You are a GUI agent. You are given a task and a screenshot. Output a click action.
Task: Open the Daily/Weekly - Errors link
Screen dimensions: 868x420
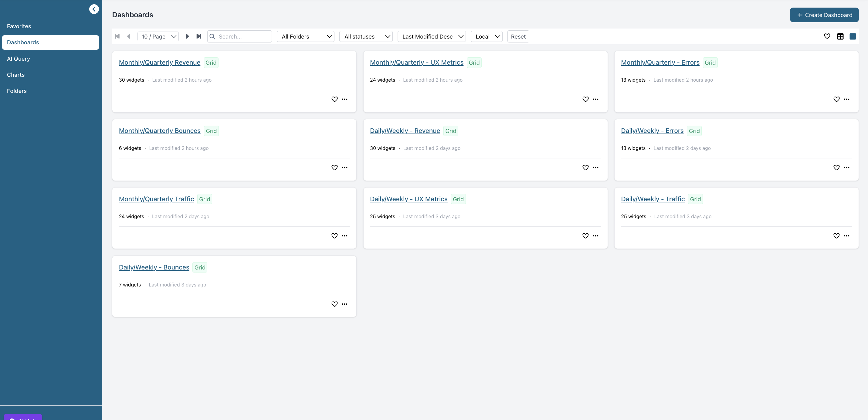(652, 131)
